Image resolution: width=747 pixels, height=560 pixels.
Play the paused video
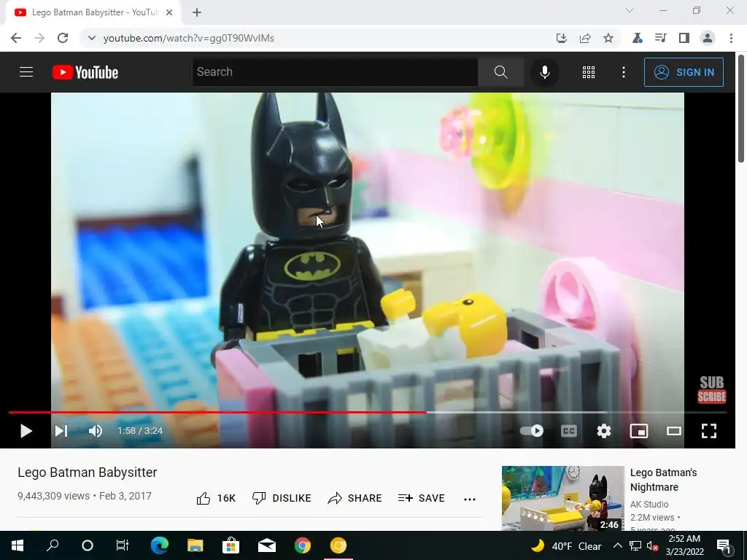[26, 431]
